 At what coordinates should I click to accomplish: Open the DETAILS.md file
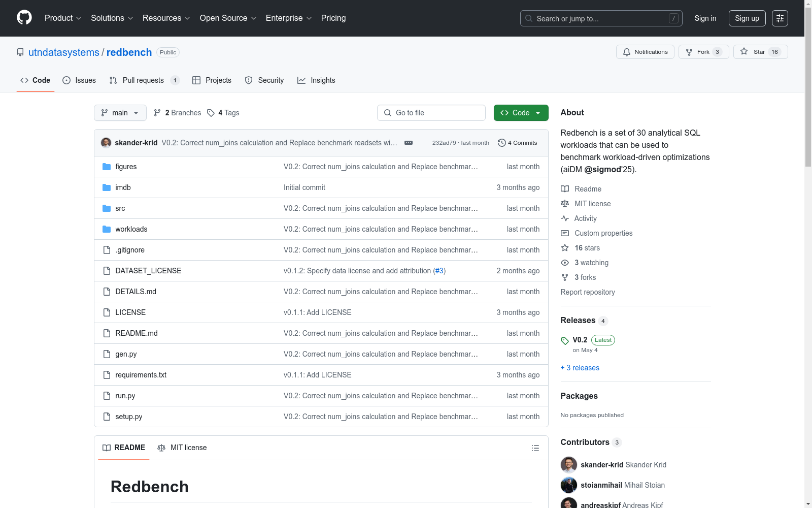point(136,292)
